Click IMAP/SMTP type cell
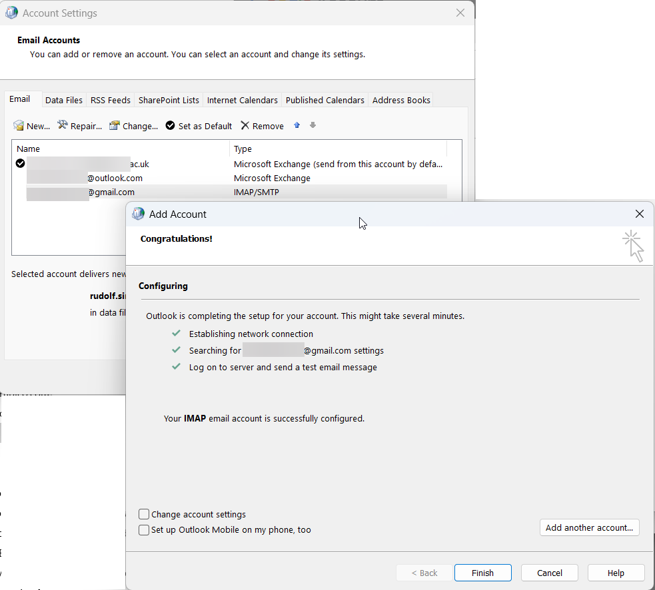Image resolution: width=655 pixels, height=590 pixels. [x=256, y=192]
